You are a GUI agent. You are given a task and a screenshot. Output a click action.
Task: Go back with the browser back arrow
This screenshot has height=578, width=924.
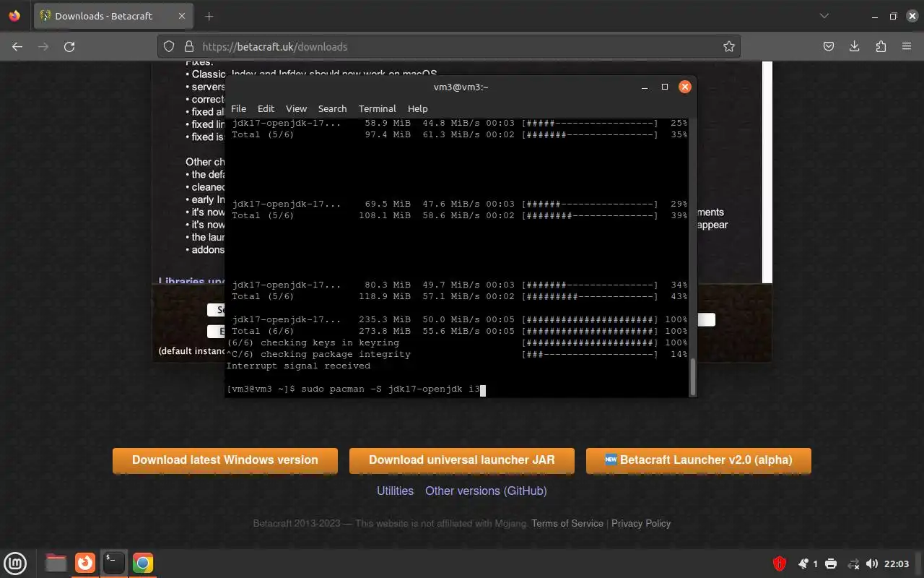17,46
